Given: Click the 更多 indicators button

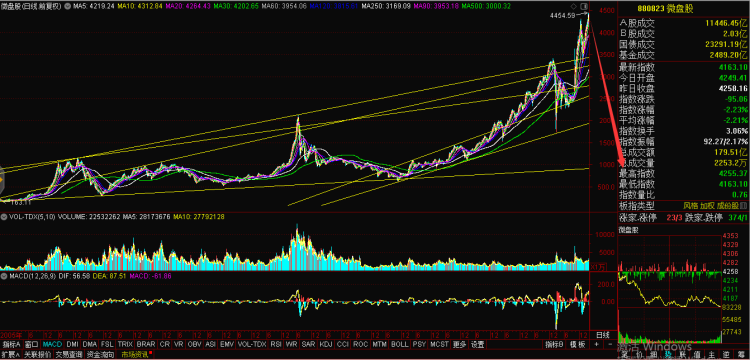Looking at the screenshot, I should click(460, 344).
